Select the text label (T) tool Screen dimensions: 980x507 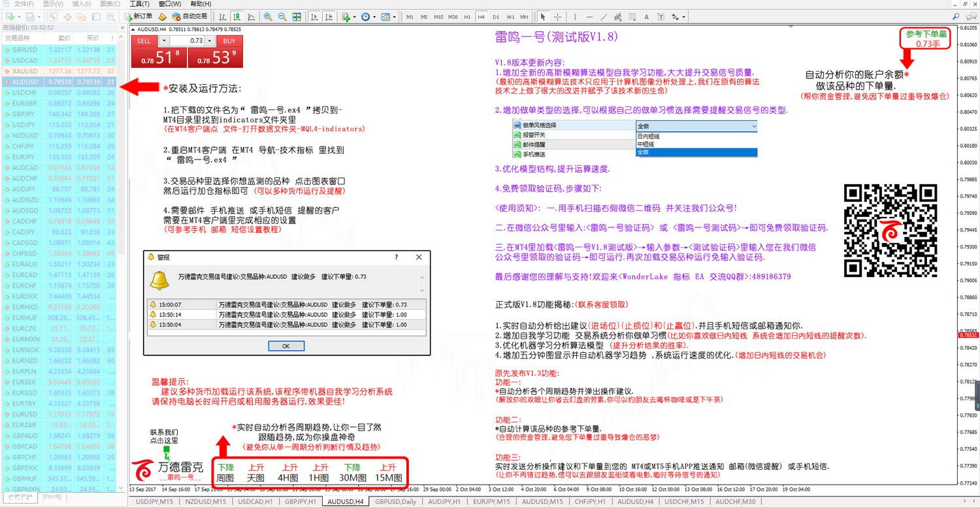tap(661, 16)
